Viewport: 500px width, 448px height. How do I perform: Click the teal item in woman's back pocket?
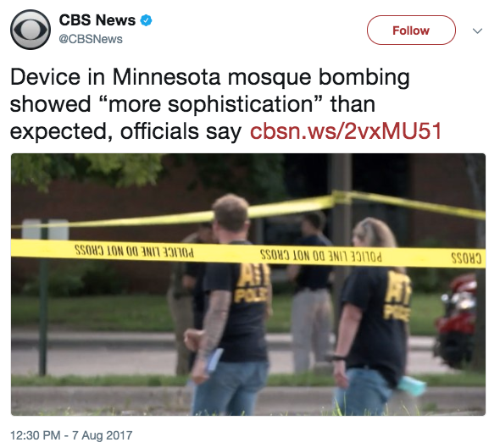click(411, 384)
